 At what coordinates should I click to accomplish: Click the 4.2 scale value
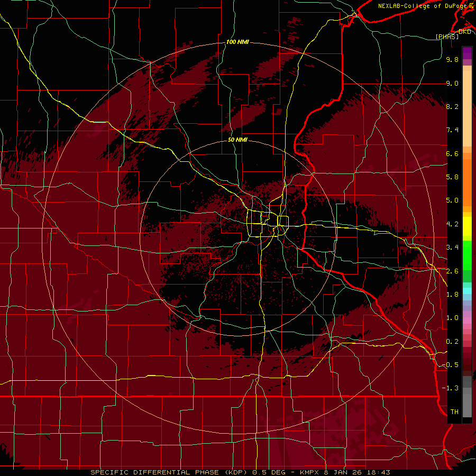coord(452,224)
